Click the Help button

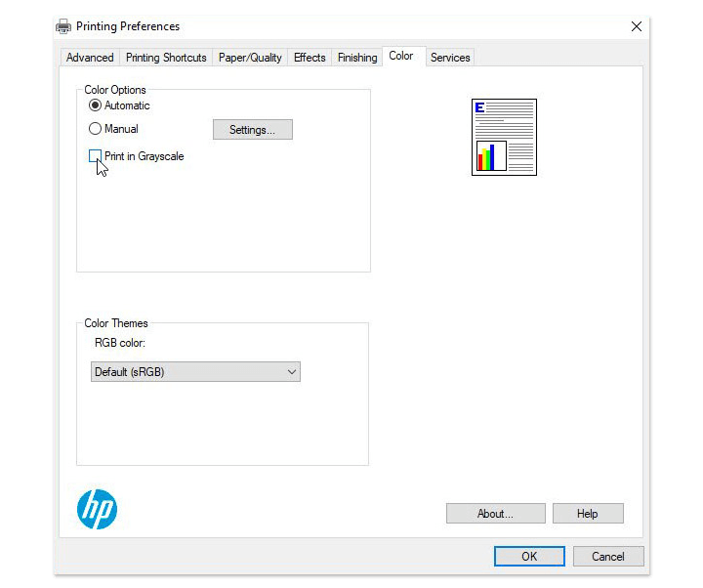click(x=587, y=514)
